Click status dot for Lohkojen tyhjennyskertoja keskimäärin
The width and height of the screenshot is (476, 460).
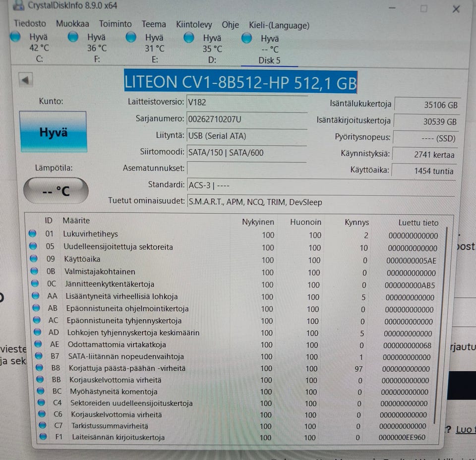(x=38, y=332)
